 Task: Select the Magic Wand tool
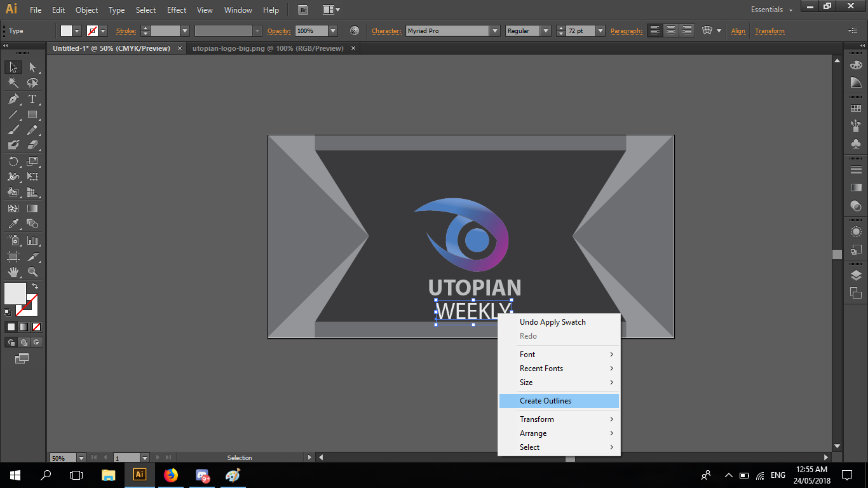(13, 83)
